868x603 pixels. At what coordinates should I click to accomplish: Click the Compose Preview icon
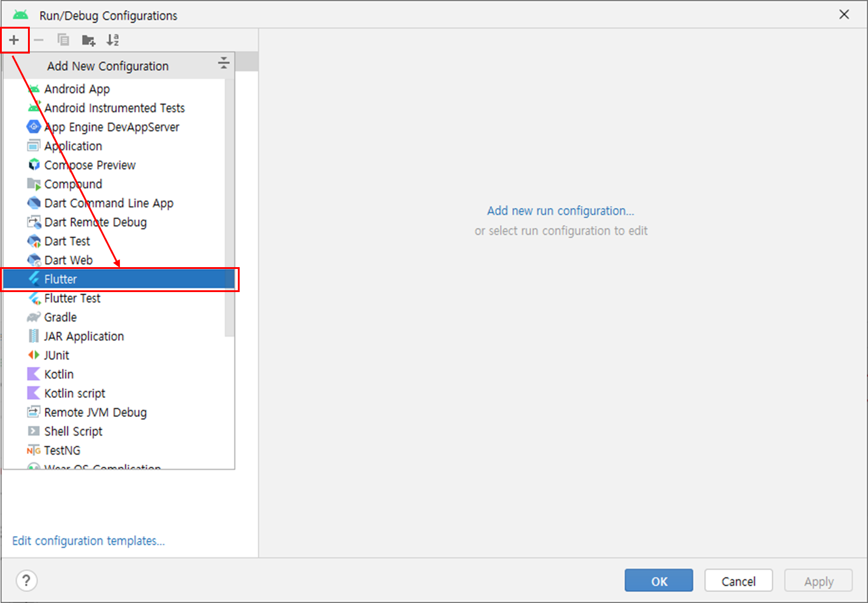click(x=34, y=165)
